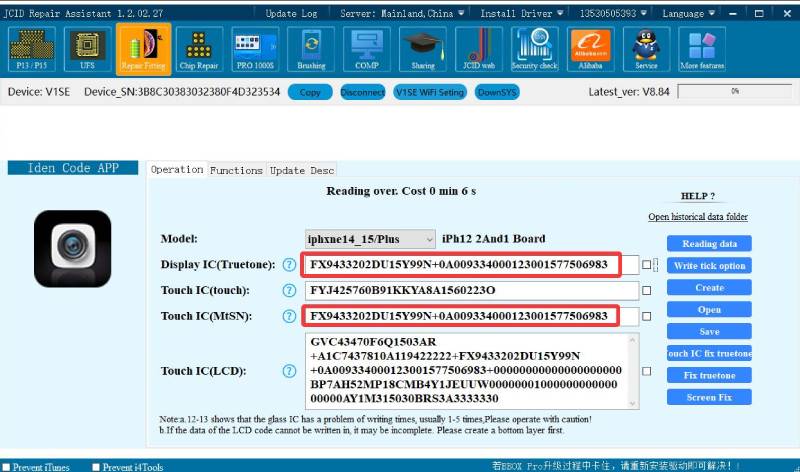Click into the Touch IC(touch) field

[x=471, y=290]
